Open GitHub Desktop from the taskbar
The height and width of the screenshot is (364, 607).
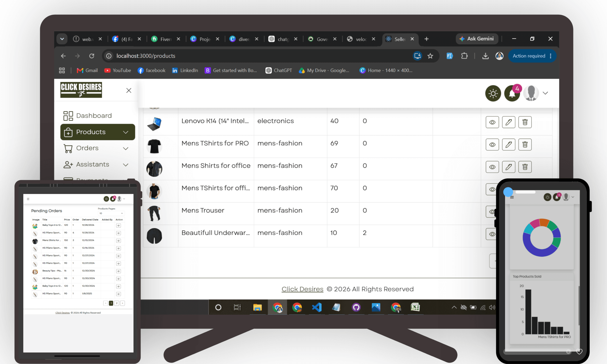coord(356,307)
